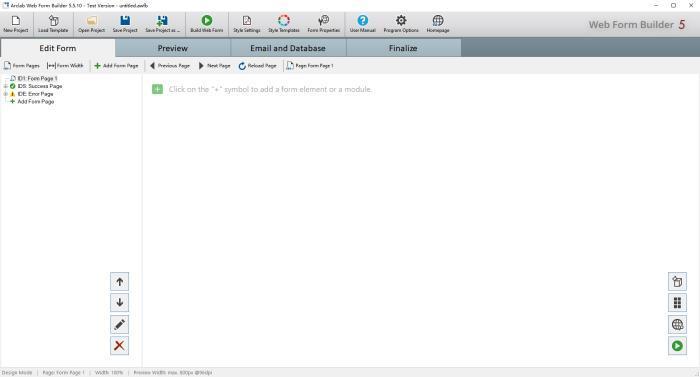The height and width of the screenshot is (377, 700).
Task: Select IDE: Error Page in tree
Action: (35, 94)
